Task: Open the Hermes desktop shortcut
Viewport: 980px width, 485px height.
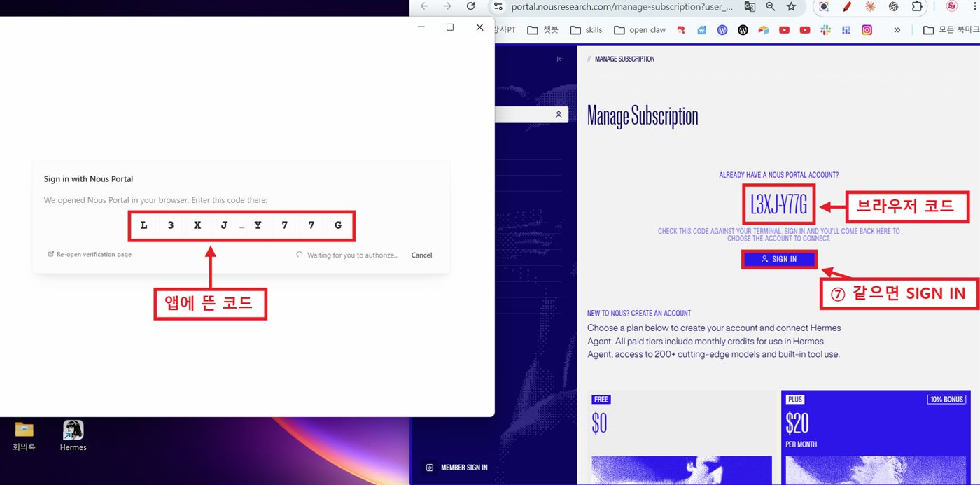Action: coord(73,435)
